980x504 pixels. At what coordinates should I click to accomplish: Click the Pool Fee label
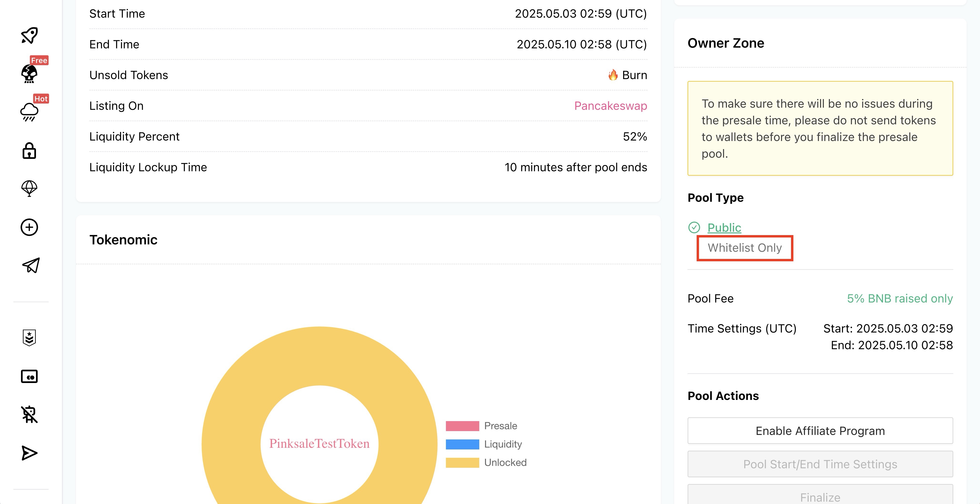pos(710,298)
